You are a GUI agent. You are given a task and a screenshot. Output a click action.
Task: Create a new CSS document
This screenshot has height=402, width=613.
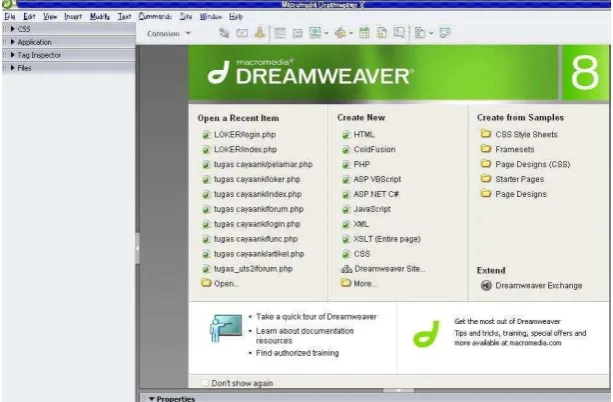click(362, 254)
